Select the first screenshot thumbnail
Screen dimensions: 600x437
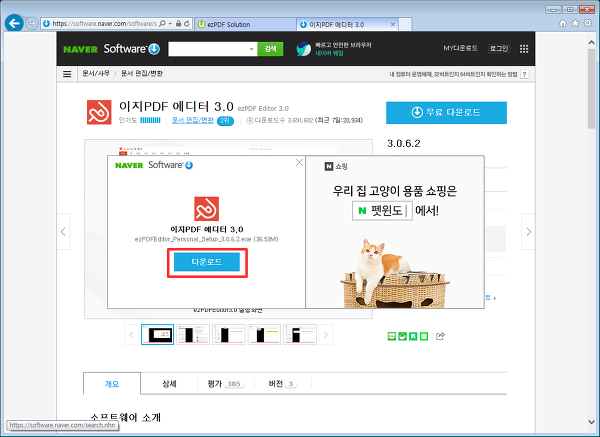pyautogui.click(x=157, y=335)
